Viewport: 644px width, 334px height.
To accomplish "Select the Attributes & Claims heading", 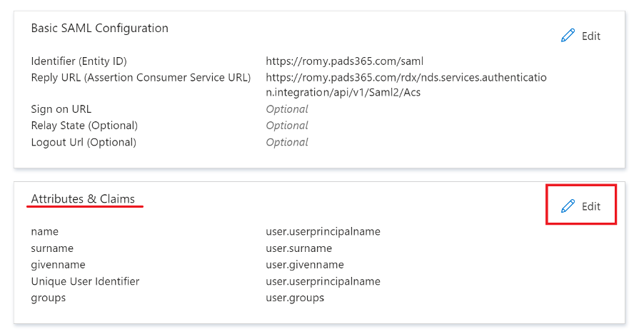I will [x=83, y=198].
